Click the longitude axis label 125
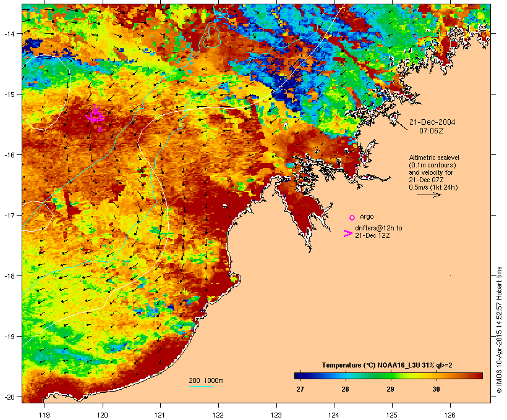The image size is (507, 420). pos(392,415)
